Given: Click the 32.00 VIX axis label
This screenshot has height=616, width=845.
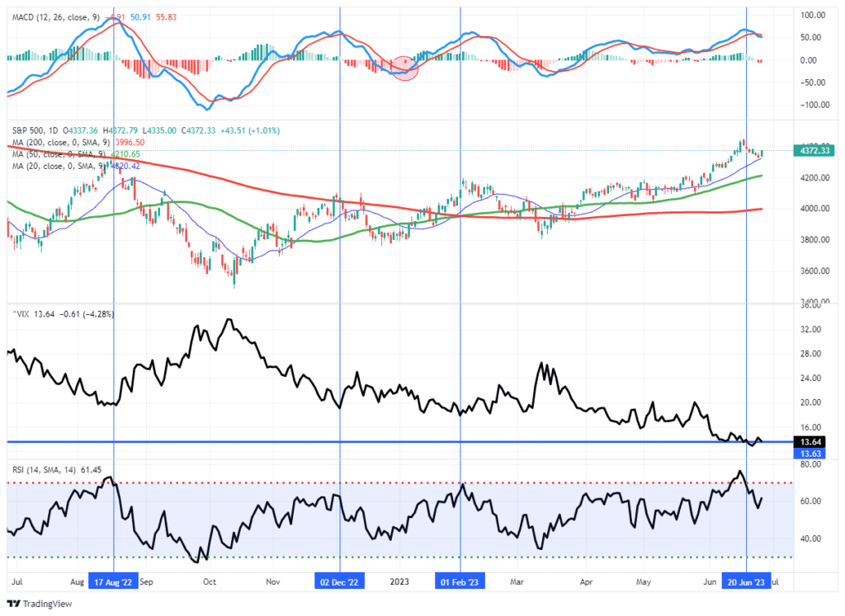Looking at the screenshot, I should [811, 329].
